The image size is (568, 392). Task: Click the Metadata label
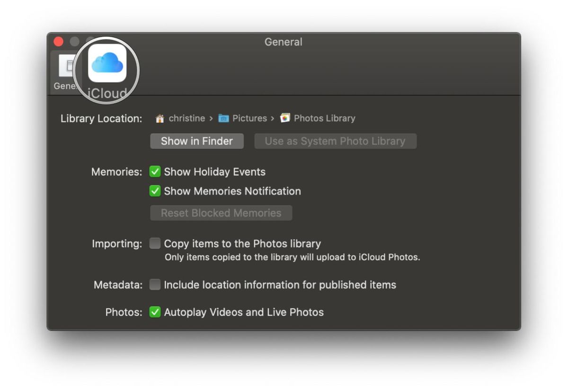click(118, 285)
